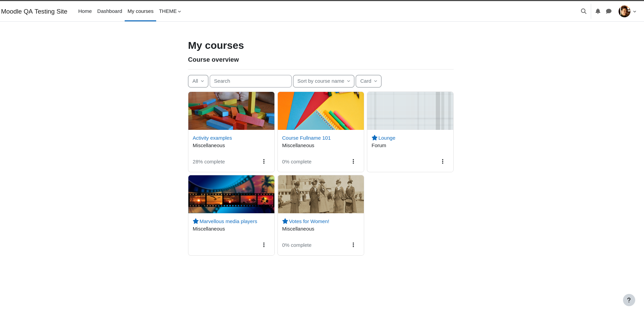The image size is (644, 317).
Task: Select My courses navigation tab
Action: coord(140,11)
